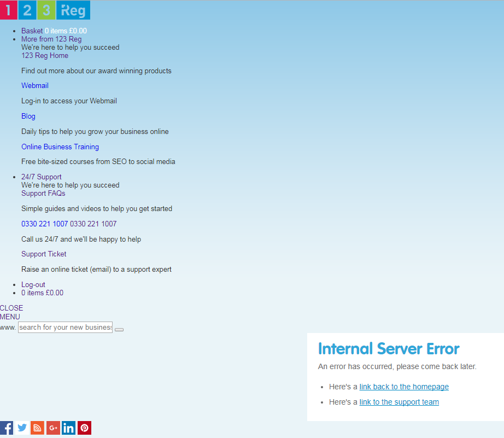Open the Support Ticket link

[44, 254]
